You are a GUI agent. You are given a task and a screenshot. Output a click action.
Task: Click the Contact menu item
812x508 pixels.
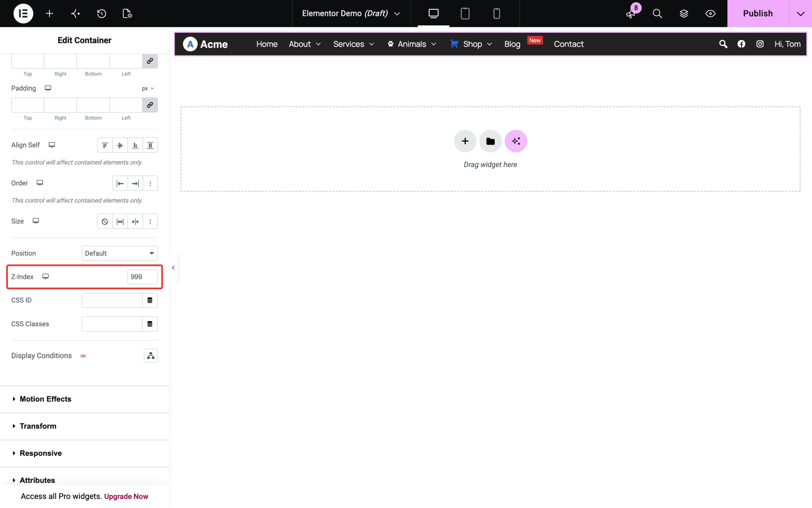[x=568, y=44]
